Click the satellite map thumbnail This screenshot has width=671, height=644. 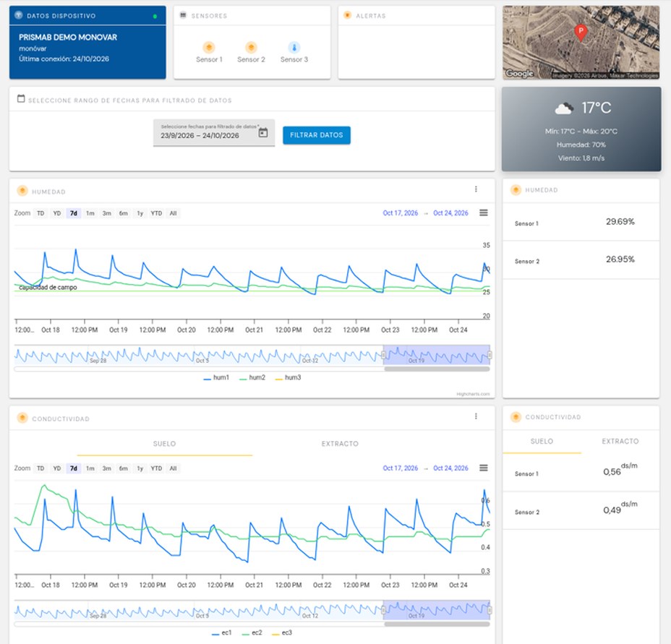[581, 43]
